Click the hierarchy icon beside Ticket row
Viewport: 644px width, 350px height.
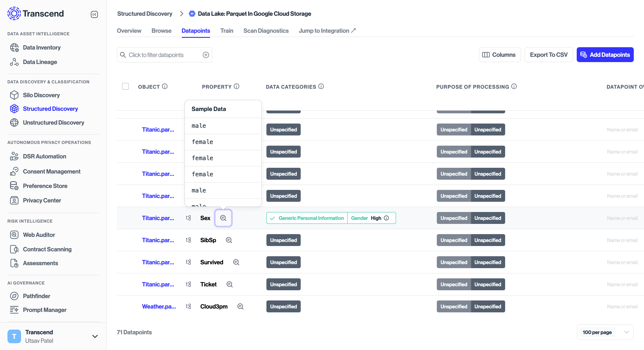coord(188,284)
